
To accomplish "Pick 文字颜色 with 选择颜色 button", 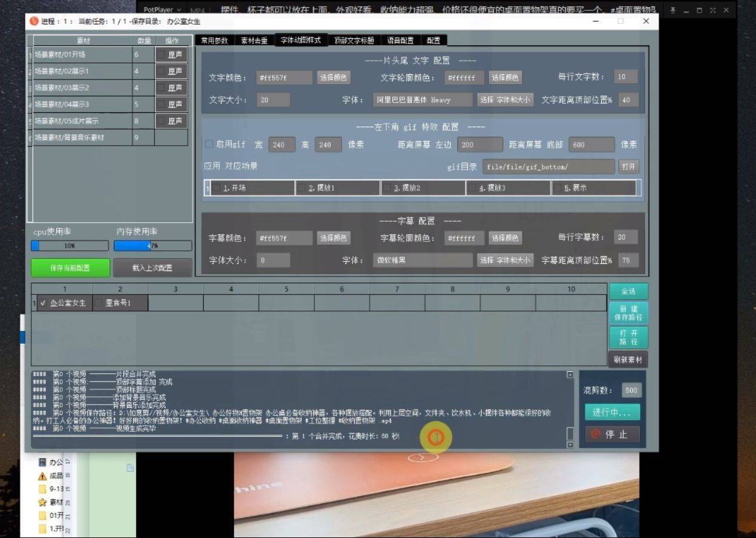I will (333, 78).
